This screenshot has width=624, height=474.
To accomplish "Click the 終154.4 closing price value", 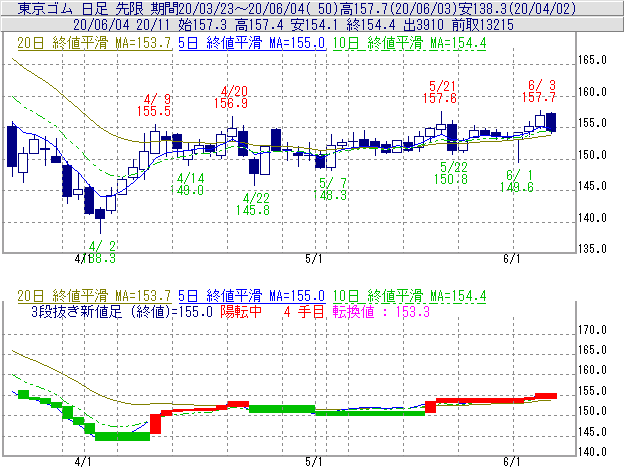I will click(371, 25).
